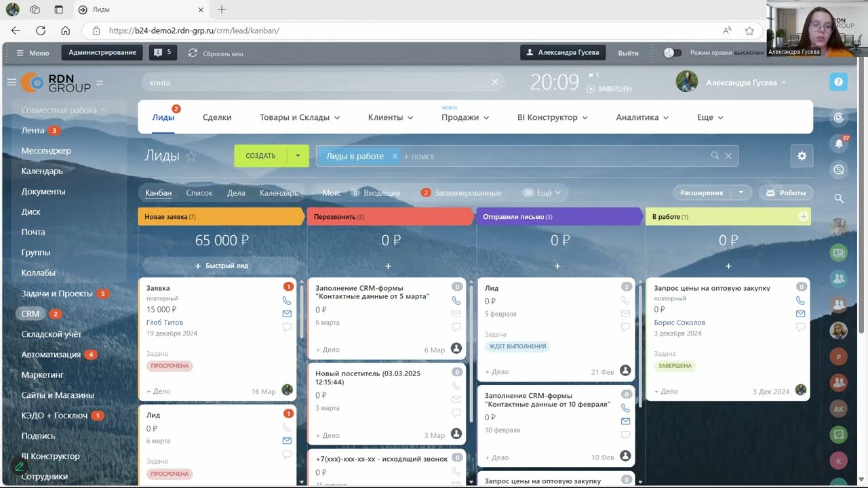Click the Отправили письмо column header

[559, 217]
